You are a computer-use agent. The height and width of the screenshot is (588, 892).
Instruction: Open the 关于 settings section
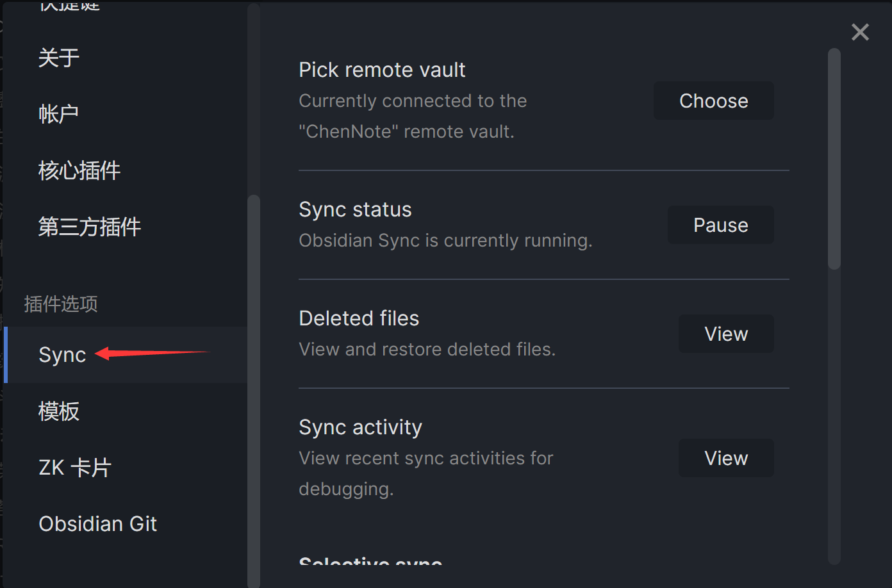pos(59,58)
